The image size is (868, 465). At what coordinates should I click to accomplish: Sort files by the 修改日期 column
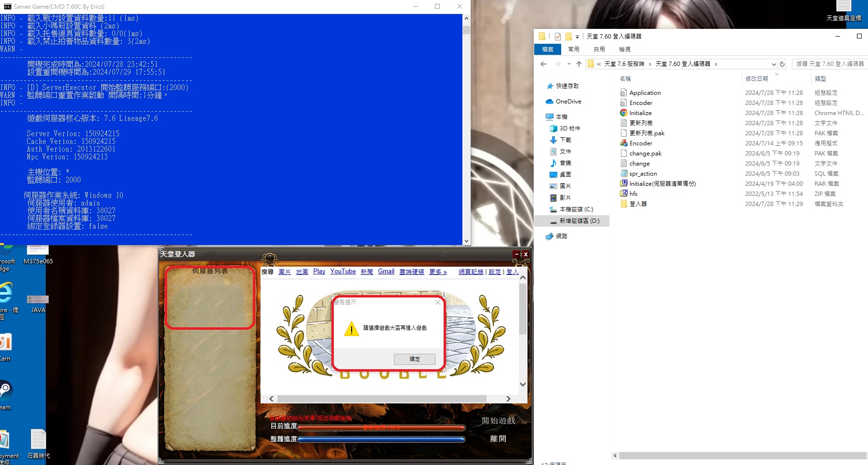757,78
